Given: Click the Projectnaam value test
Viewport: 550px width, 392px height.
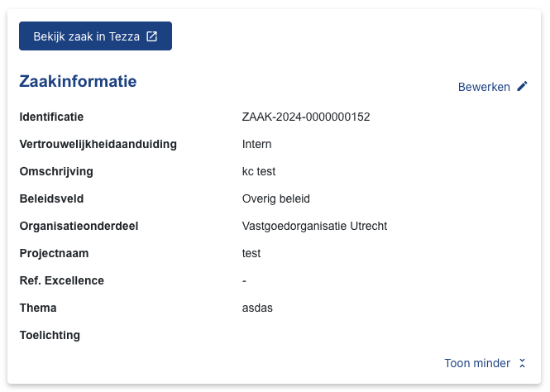Looking at the screenshot, I should coord(251,254).
